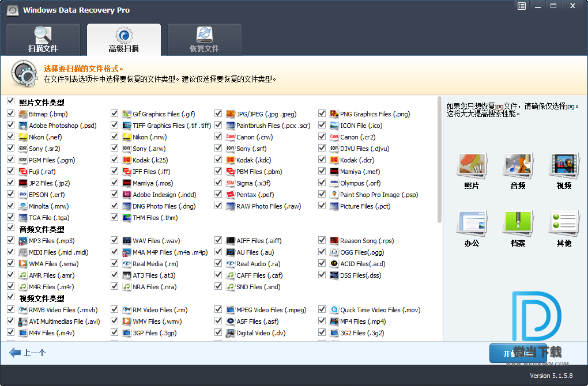Uncheck the 照片文件类型 group checkbox

[x=10, y=101]
